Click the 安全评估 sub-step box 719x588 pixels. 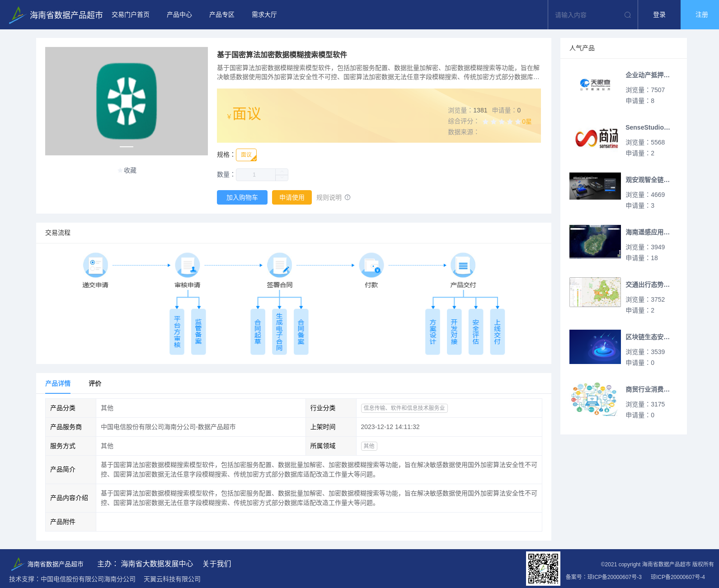tap(476, 332)
